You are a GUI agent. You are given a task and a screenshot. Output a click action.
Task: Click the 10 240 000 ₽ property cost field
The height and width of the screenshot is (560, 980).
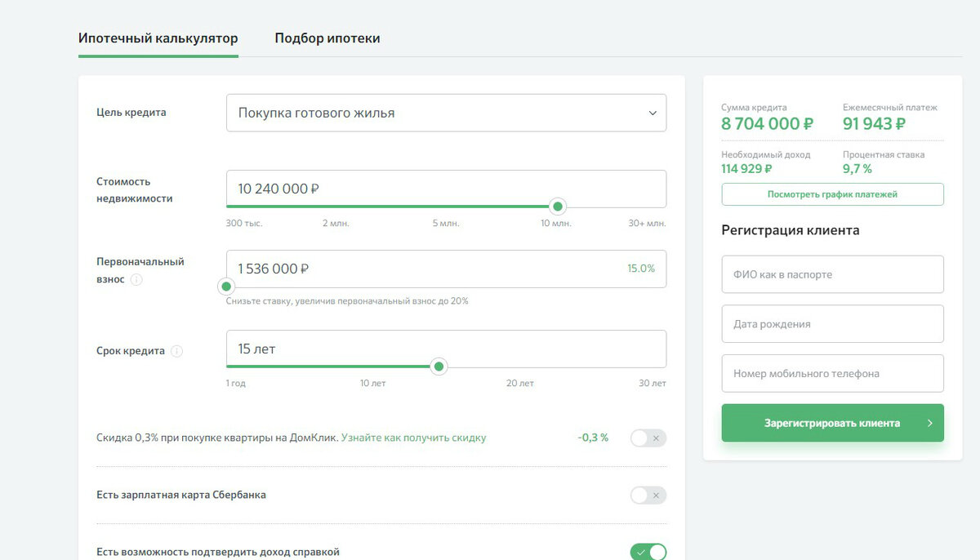click(x=446, y=189)
